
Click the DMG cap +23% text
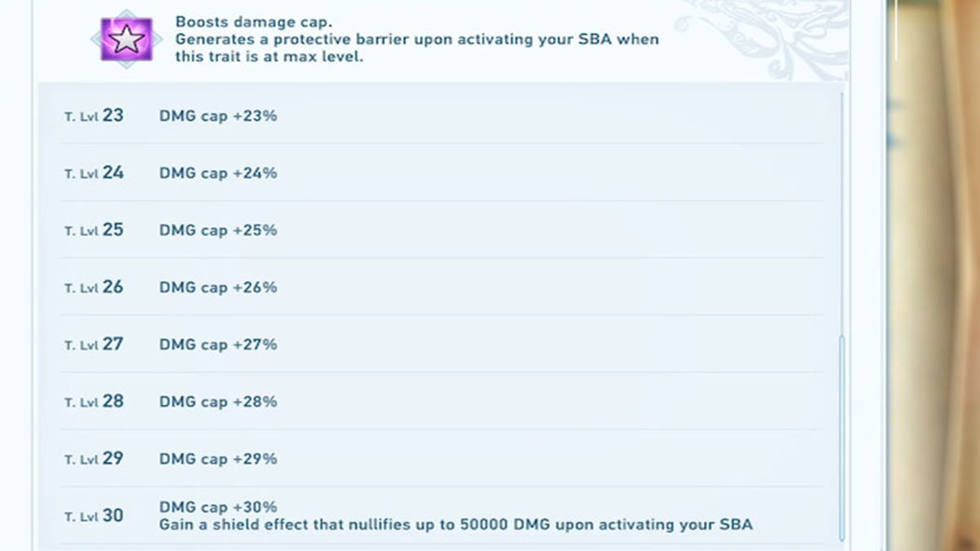pyautogui.click(x=218, y=116)
